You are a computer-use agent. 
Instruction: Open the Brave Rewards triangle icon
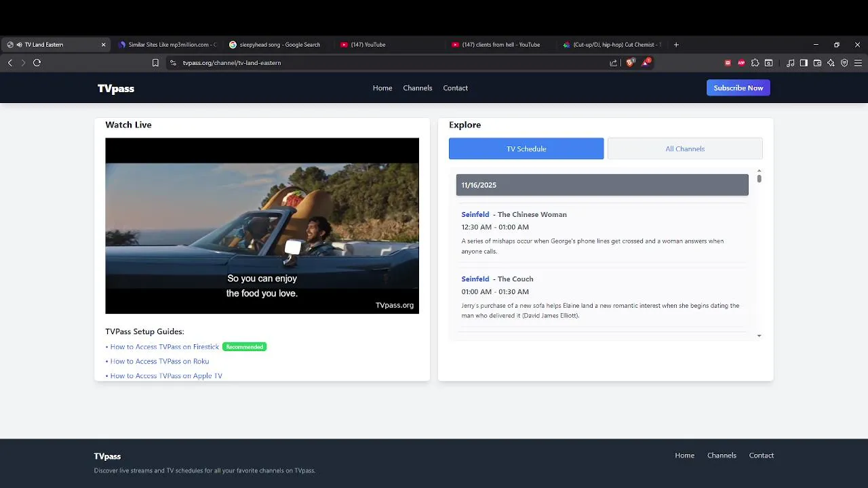(x=646, y=62)
